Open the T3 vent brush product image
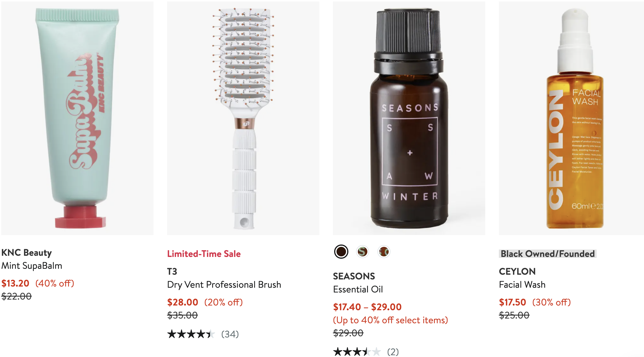The height and width of the screenshot is (357, 644). (x=243, y=118)
